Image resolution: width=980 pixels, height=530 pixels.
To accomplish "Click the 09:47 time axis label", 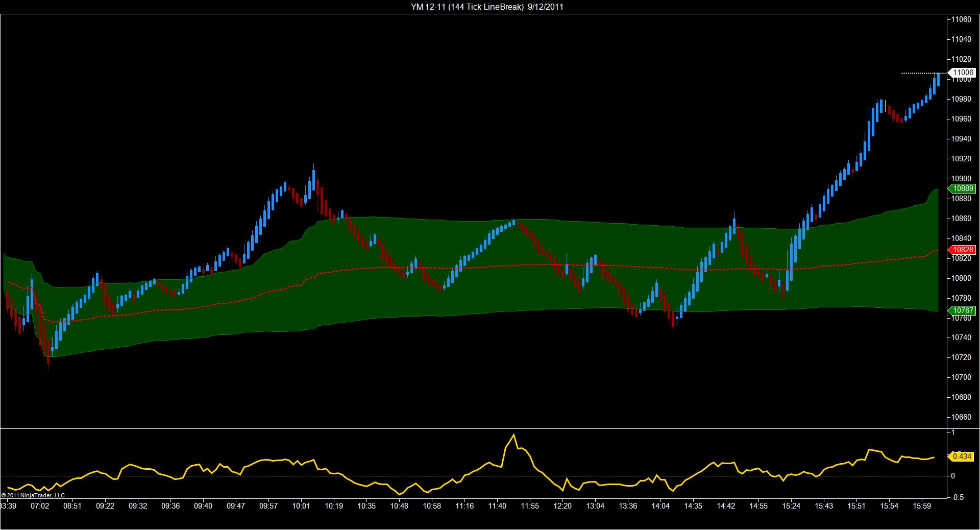I will click(x=236, y=506).
